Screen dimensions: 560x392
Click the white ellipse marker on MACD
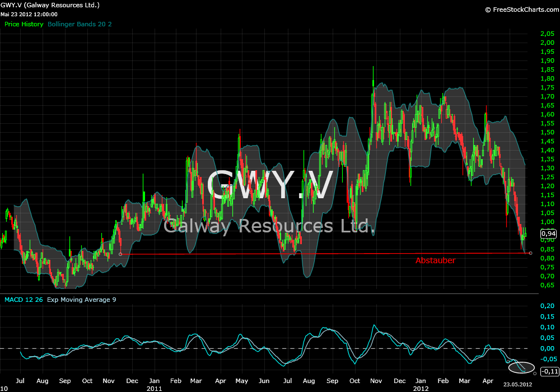(521, 367)
